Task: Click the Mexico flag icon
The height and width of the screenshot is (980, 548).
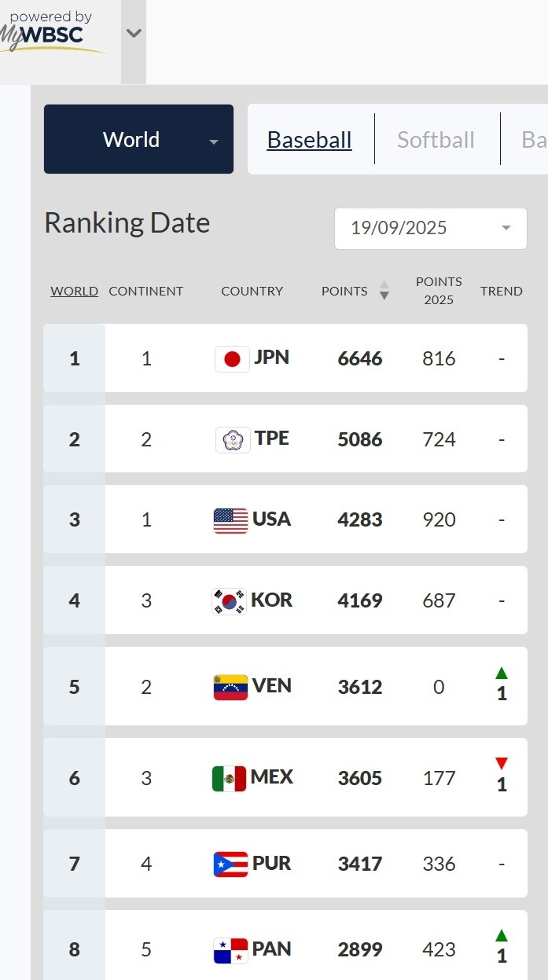Action: pos(229,778)
